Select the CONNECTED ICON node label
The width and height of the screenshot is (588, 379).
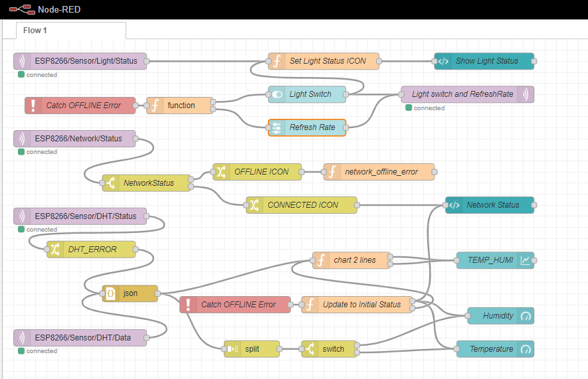[x=302, y=205]
